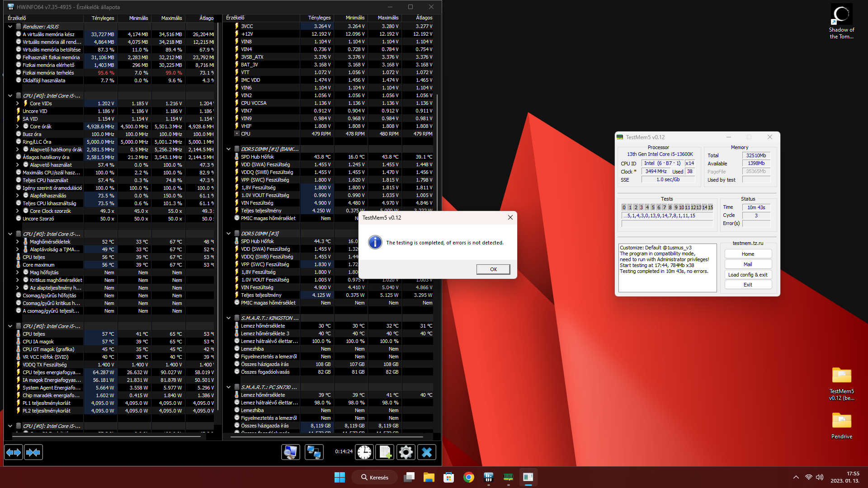Open the Keresés search box on taskbar
The image size is (868, 488).
point(375,477)
